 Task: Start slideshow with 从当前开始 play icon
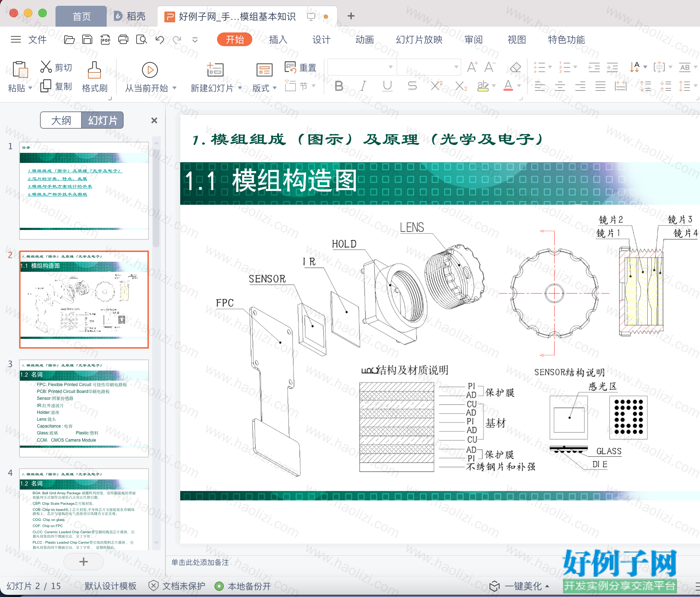[x=150, y=70]
